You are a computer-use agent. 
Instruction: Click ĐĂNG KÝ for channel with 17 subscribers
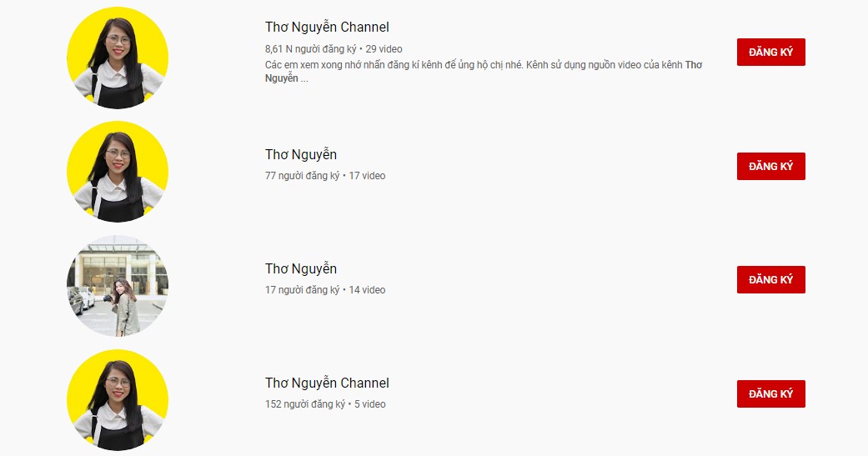[770, 279]
